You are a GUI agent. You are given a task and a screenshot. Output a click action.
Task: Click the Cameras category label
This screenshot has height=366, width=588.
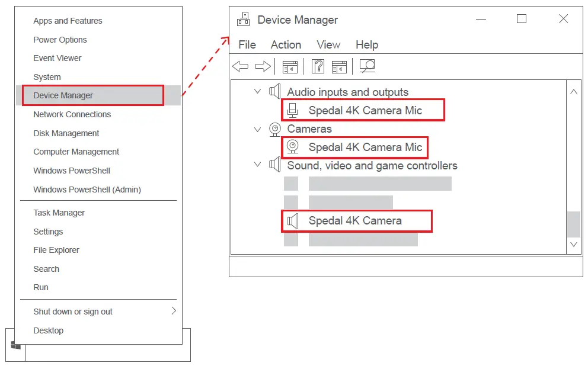309,129
